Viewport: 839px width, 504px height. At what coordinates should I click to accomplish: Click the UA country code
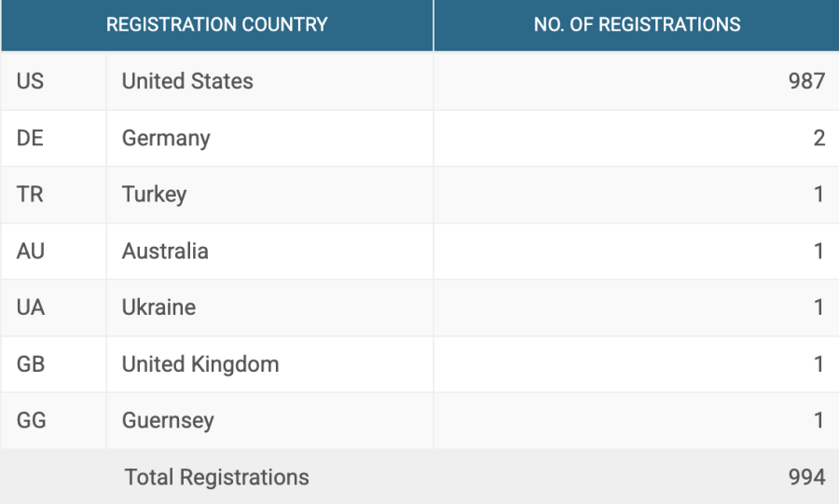(30, 307)
